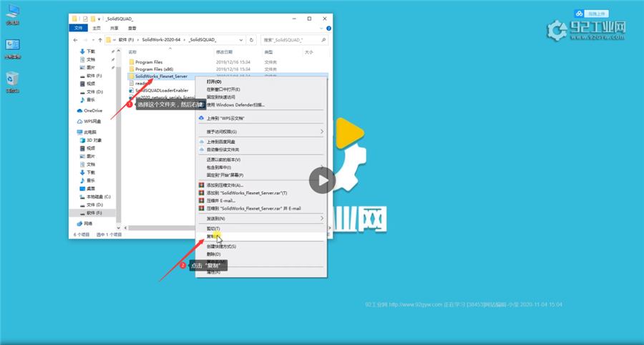Viewport: 644px width, 345px height.
Task: Click the horizontal scrollbar left arrow
Action: click(125, 228)
